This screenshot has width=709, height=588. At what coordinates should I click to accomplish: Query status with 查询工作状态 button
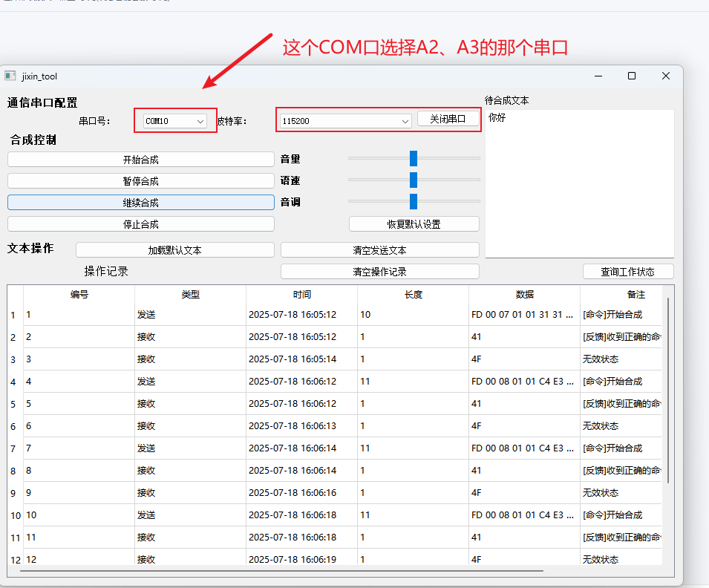click(628, 272)
